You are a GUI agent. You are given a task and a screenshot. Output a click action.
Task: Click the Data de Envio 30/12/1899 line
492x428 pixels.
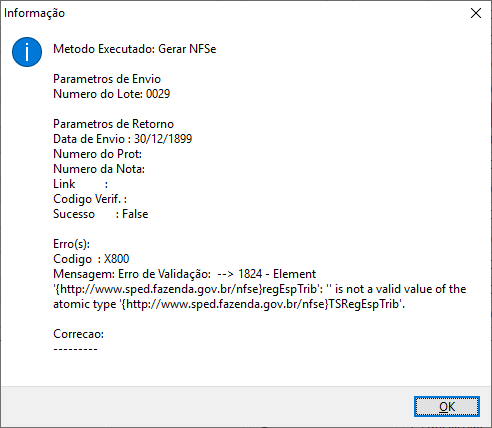(x=123, y=139)
